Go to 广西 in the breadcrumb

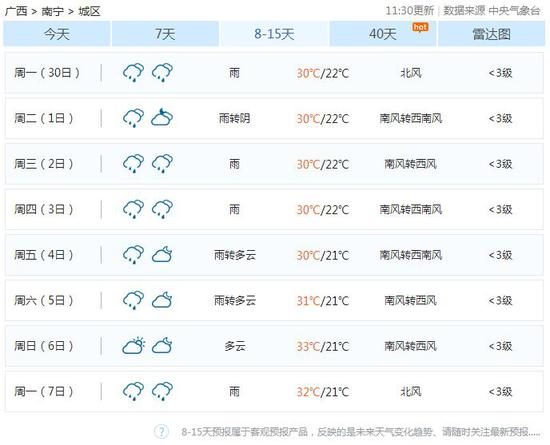16,11
